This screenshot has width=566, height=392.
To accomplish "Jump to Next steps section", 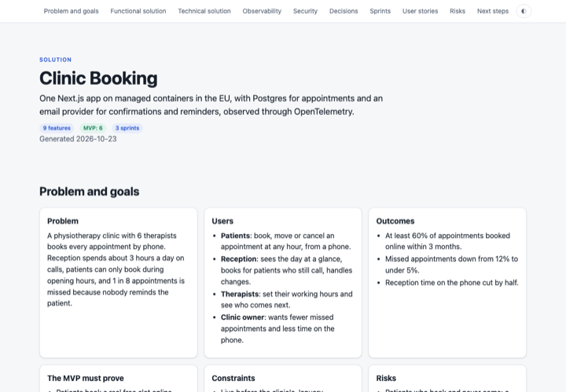I will click(x=493, y=11).
